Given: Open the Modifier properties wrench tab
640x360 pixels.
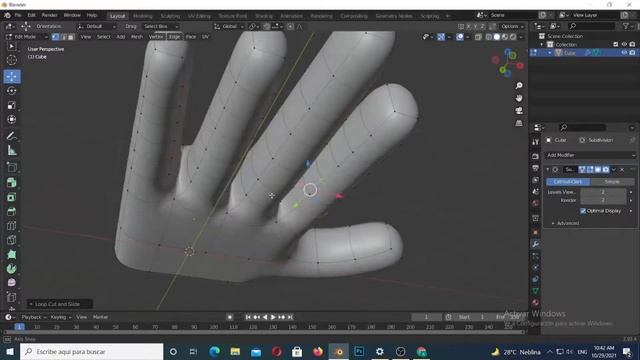Looking at the screenshot, I should [536, 244].
